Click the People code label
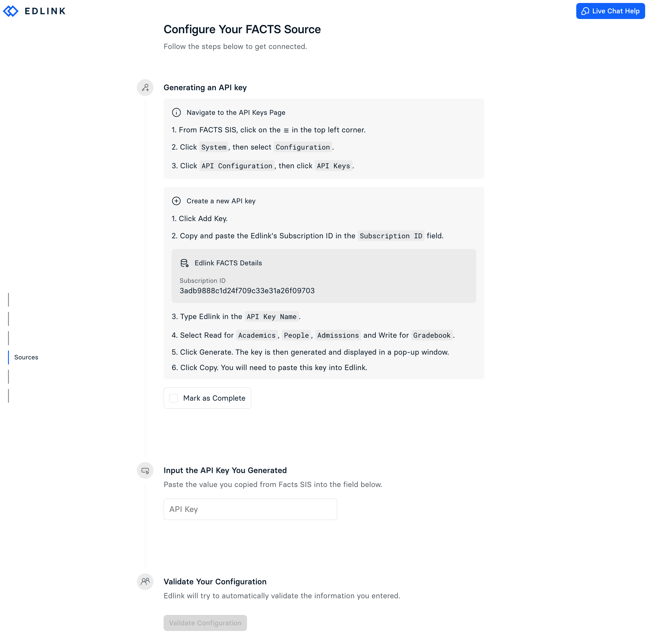649x644 pixels. point(296,335)
